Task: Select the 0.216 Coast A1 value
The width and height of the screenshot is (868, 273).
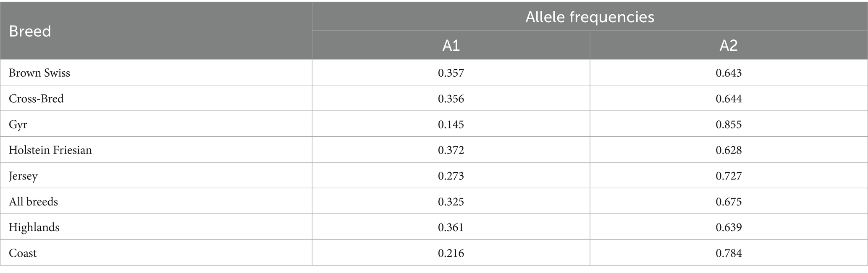Action: [x=451, y=253]
